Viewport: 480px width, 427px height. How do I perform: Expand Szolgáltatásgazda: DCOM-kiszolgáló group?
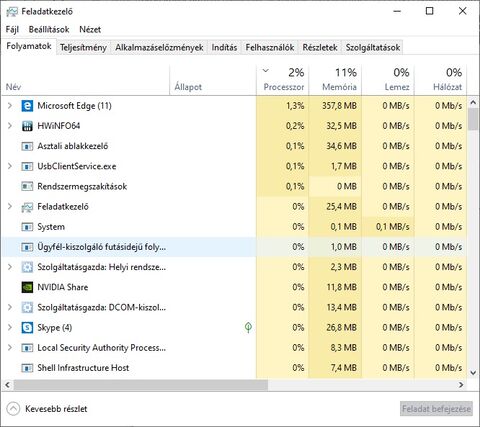(x=10, y=307)
